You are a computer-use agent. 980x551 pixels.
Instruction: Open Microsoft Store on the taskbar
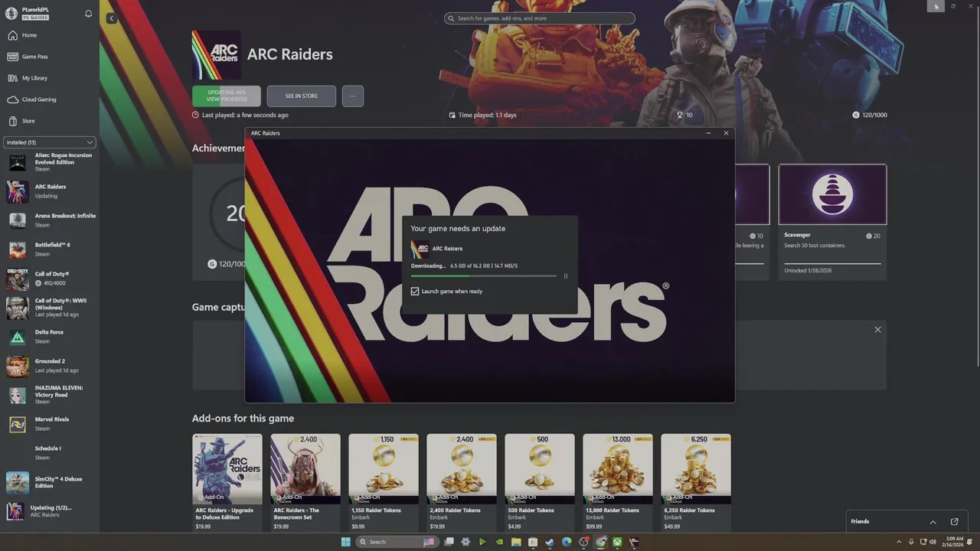[533, 542]
